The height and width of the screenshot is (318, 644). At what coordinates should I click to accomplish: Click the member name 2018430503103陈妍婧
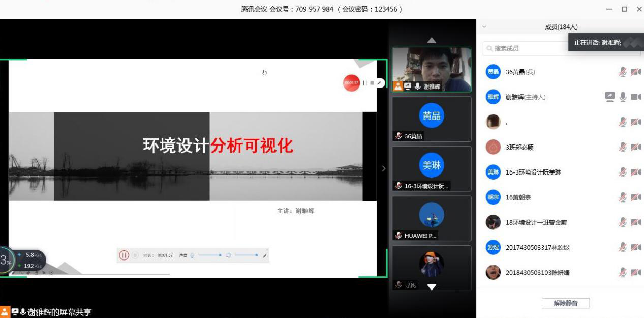point(538,272)
